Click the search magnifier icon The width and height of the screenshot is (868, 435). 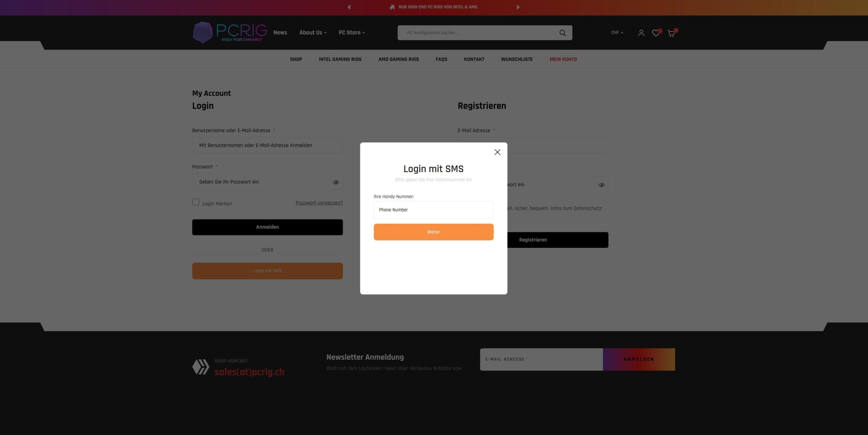pyautogui.click(x=563, y=33)
